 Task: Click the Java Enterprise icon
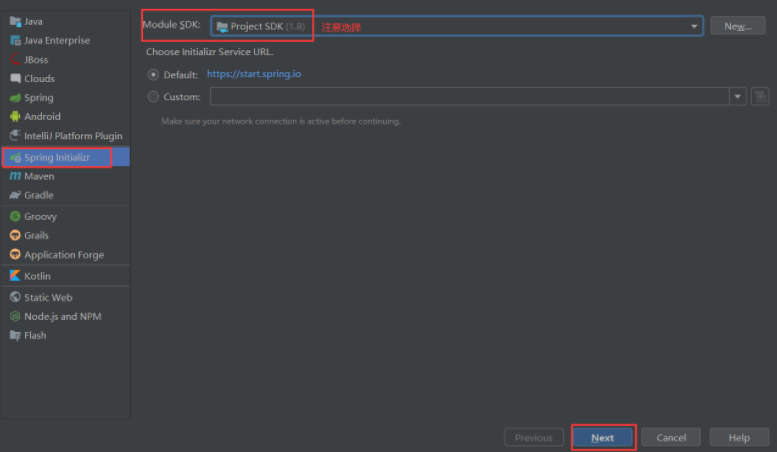tap(15, 41)
